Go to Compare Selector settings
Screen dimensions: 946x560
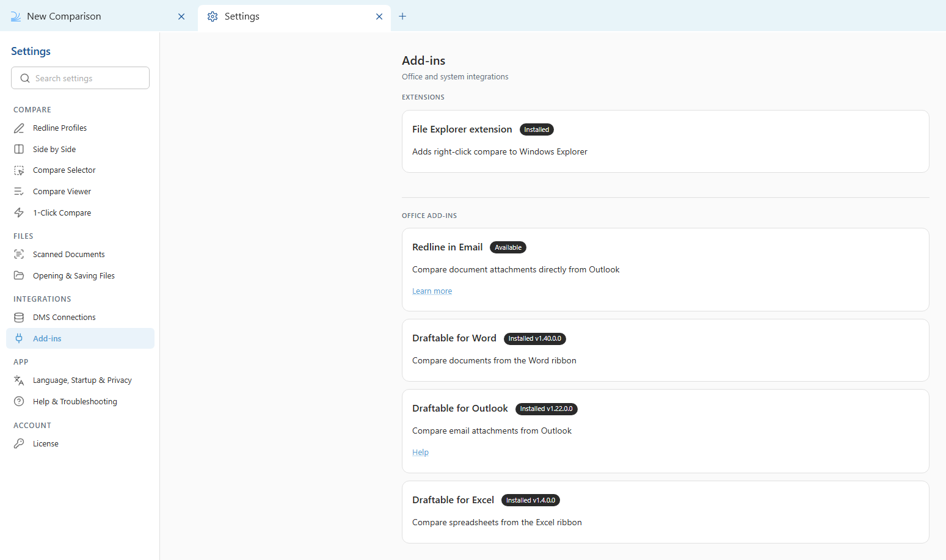coord(80,170)
